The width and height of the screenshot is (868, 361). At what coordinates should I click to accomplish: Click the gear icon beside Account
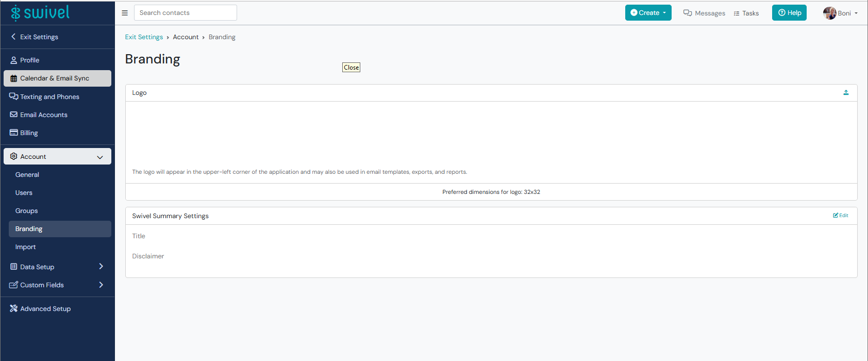click(x=14, y=156)
